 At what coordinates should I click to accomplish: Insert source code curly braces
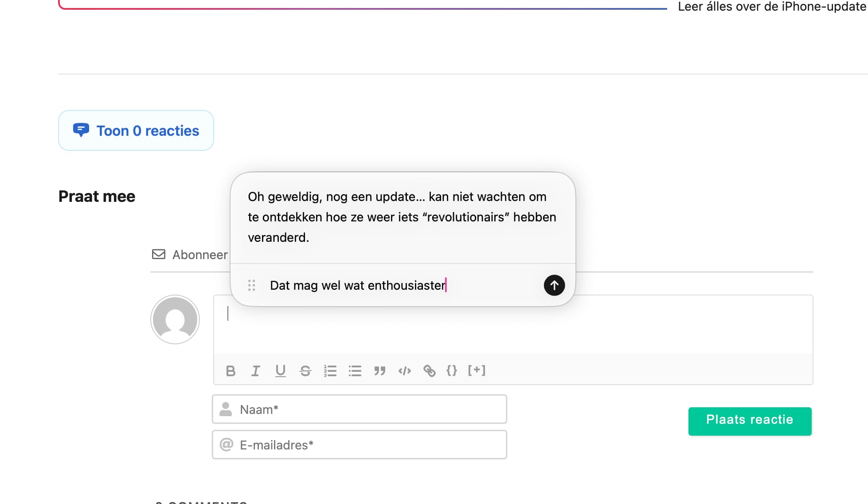(x=451, y=371)
